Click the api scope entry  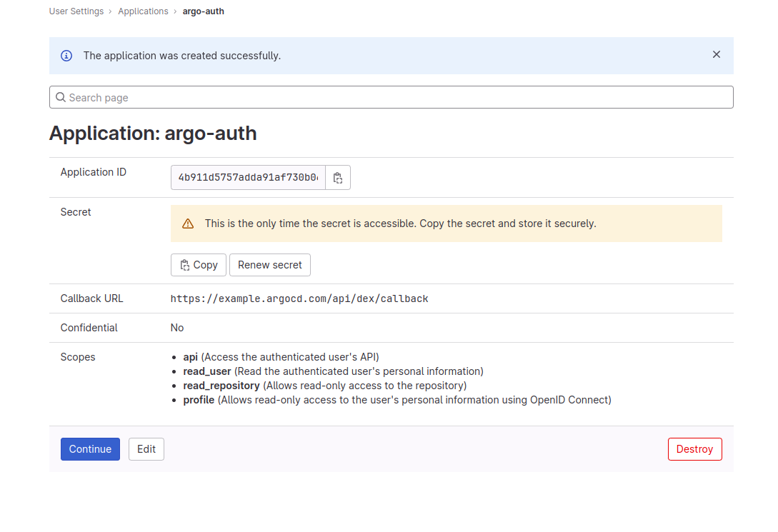tap(281, 357)
